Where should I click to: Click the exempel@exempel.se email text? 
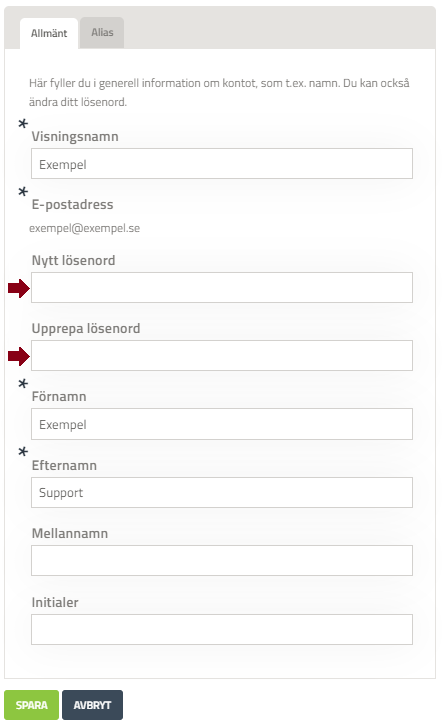pyautogui.click(x=84, y=228)
